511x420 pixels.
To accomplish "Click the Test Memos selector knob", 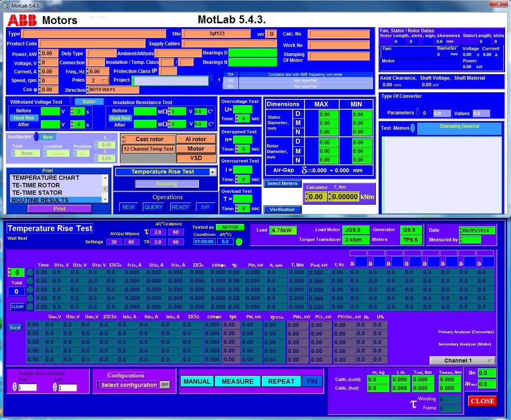I will pos(413,128).
